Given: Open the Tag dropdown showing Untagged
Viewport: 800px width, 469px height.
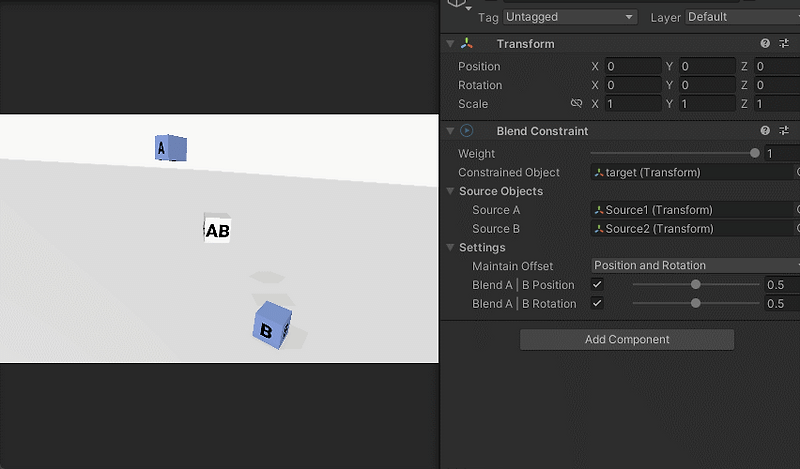Looking at the screenshot, I should tap(570, 17).
